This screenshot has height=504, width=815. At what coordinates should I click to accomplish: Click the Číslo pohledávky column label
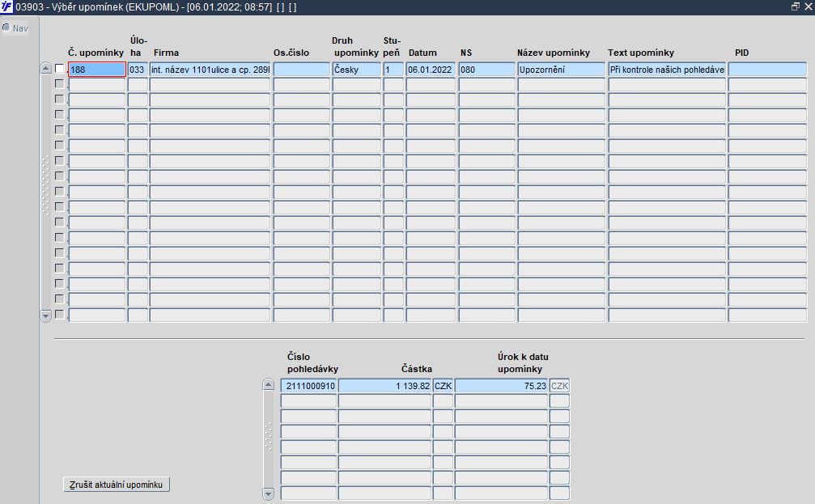(x=312, y=362)
